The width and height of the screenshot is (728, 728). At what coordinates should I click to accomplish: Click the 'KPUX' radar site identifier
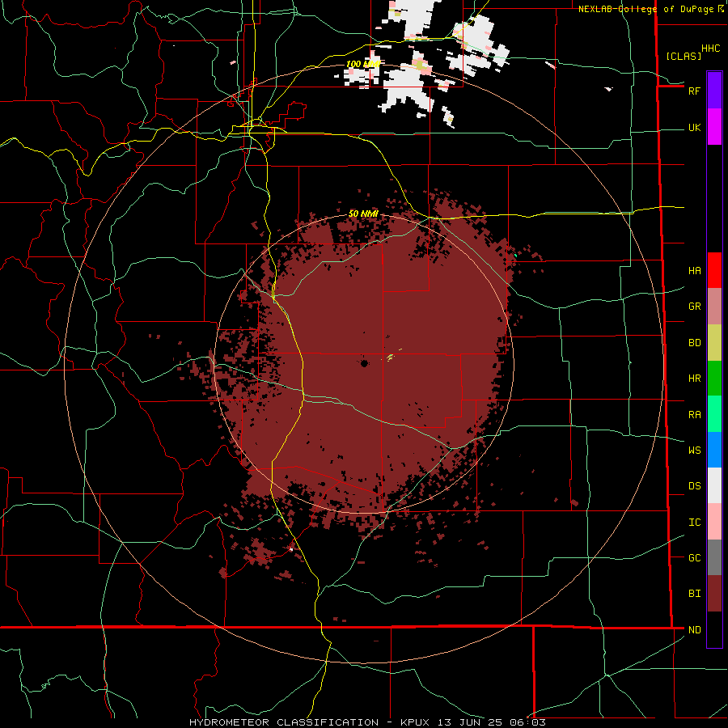click(x=415, y=722)
